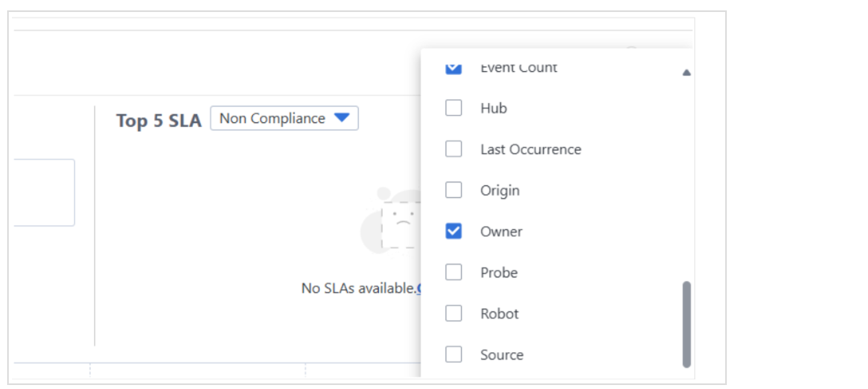Check the Hub checkbox

[x=453, y=108]
